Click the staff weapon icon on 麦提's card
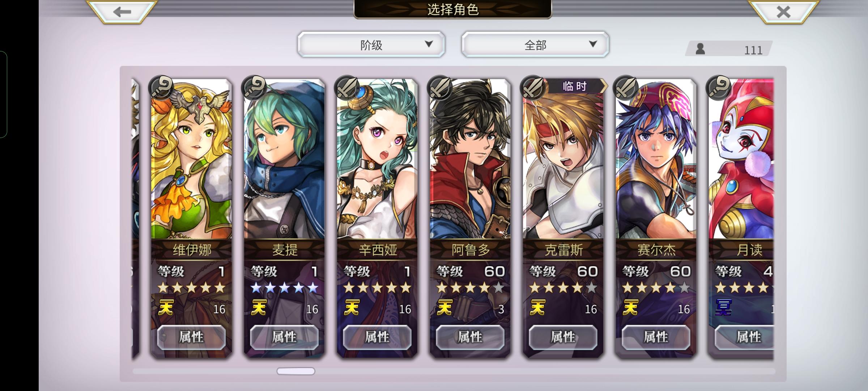The image size is (868, 391). [x=254, y=87]
